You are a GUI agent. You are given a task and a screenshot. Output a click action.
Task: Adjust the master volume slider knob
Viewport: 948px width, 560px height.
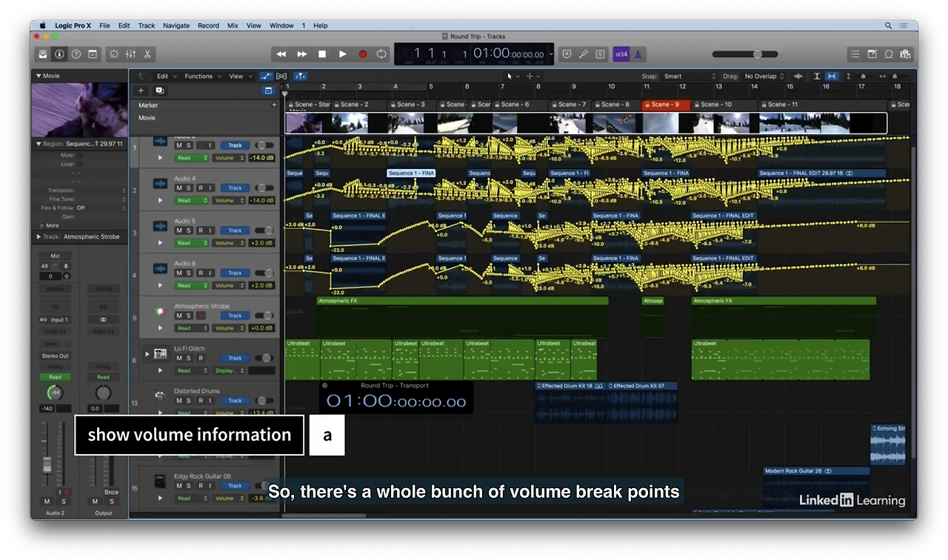[x=758, y=54]
